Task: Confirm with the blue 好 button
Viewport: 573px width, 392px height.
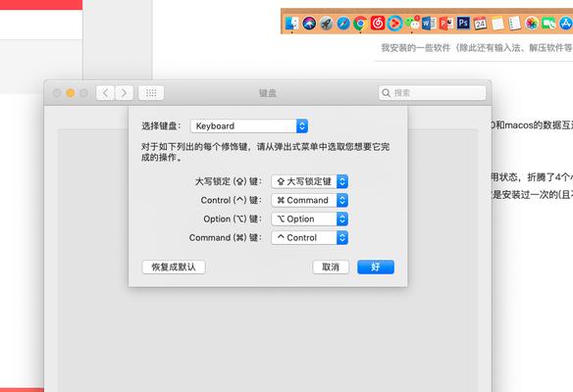Action: click(x=376, y=267)
